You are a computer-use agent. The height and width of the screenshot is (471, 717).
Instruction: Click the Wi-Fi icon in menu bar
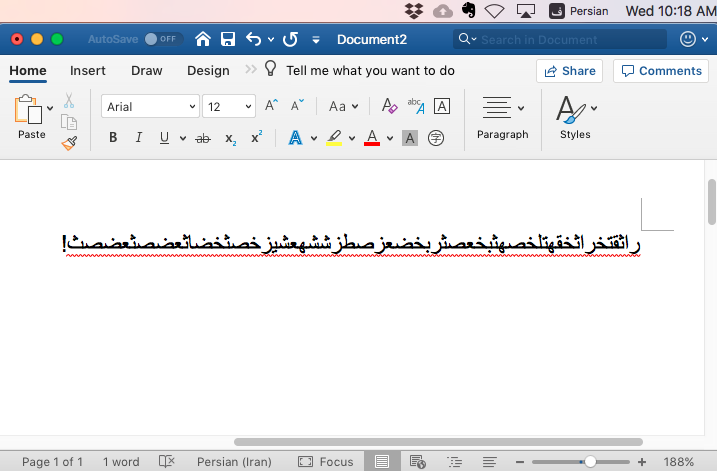tap(494, 11)
